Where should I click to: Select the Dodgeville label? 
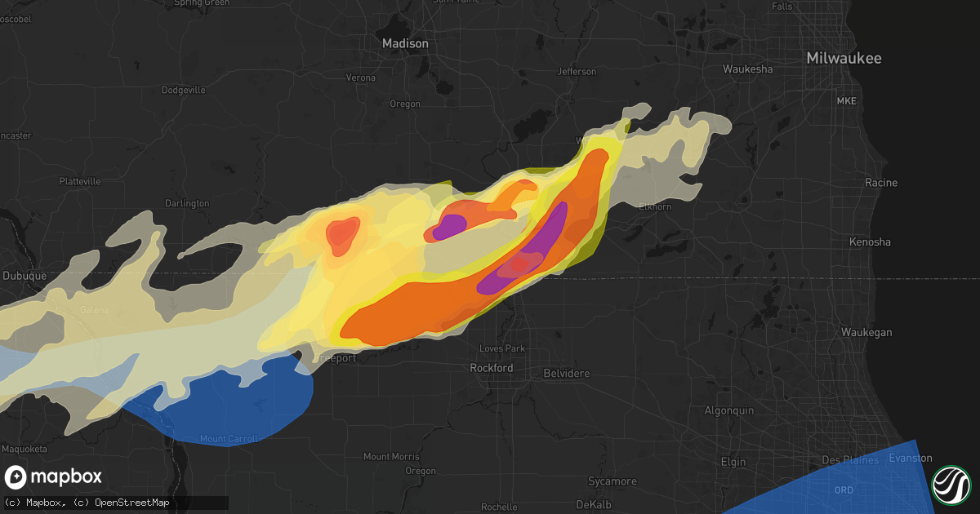coord(184,90)
